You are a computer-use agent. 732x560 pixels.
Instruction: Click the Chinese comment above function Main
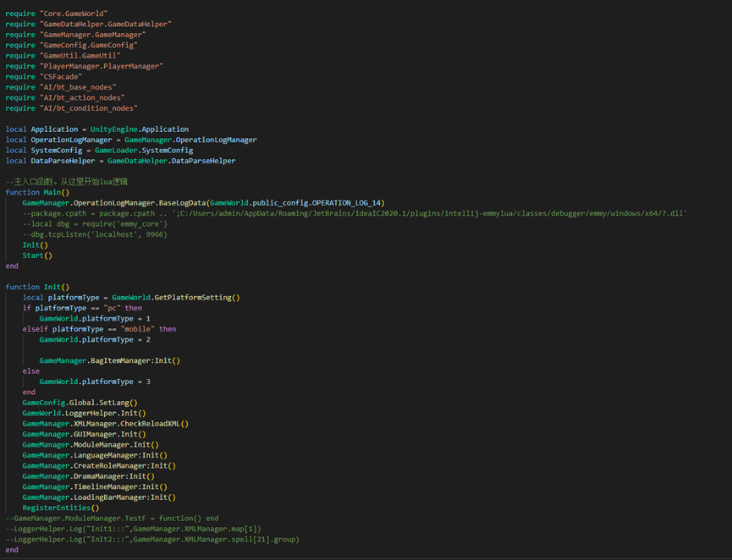pos(66,182)
